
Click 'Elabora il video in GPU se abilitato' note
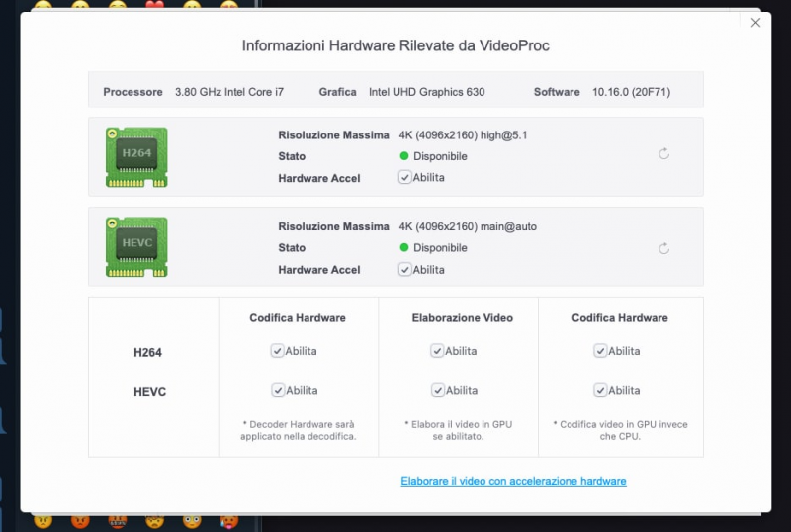[458, 430]
